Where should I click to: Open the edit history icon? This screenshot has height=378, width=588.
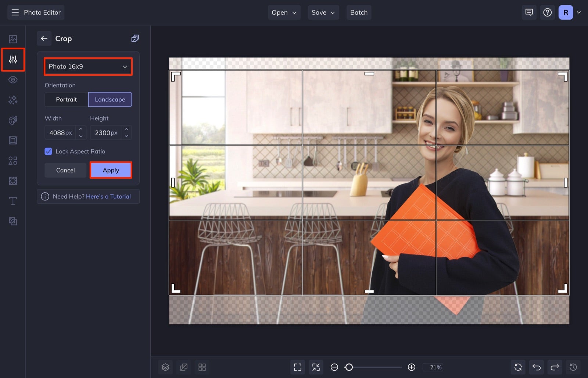[x=573, y=367]
